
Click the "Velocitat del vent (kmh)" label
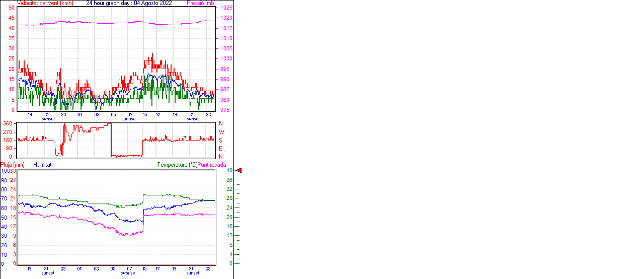[45, 3]
